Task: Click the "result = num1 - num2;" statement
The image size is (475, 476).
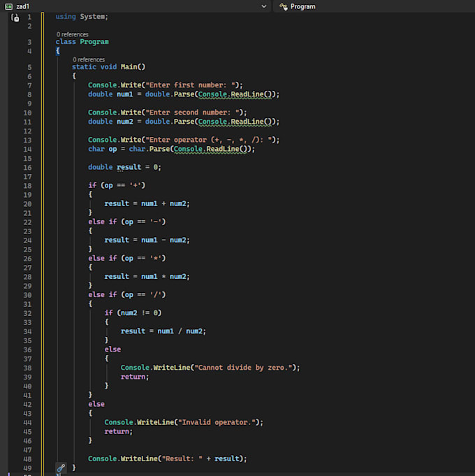Action: 147,240
